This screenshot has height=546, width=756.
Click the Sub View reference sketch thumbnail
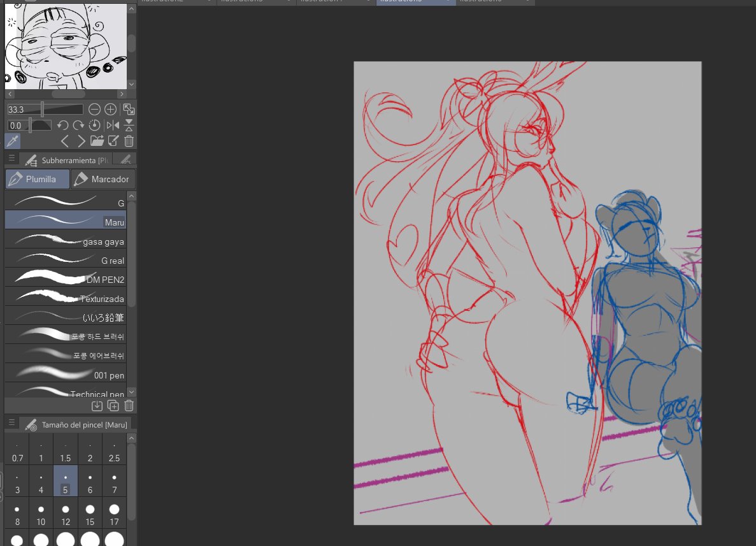coord(66,47)
